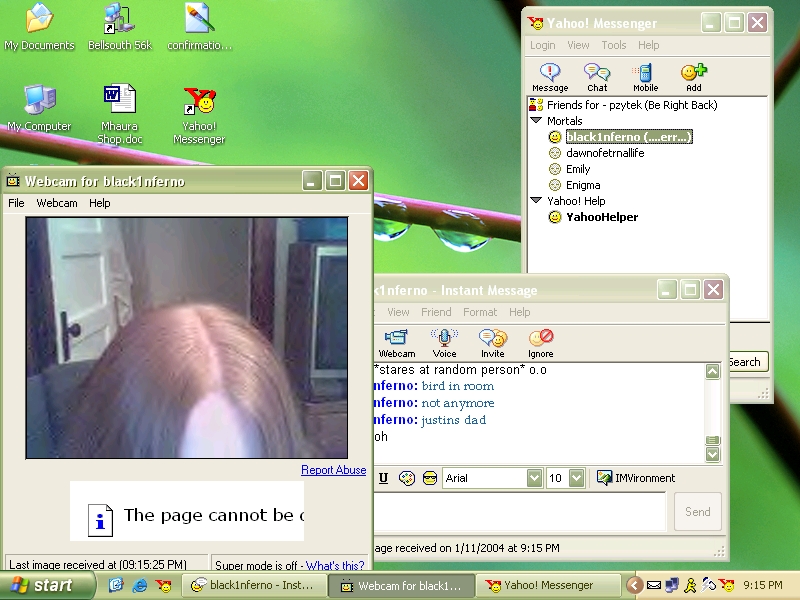
Task: Click the chat scrollbar up arrow
Action: pyautogui.click(x=713, y=371)
